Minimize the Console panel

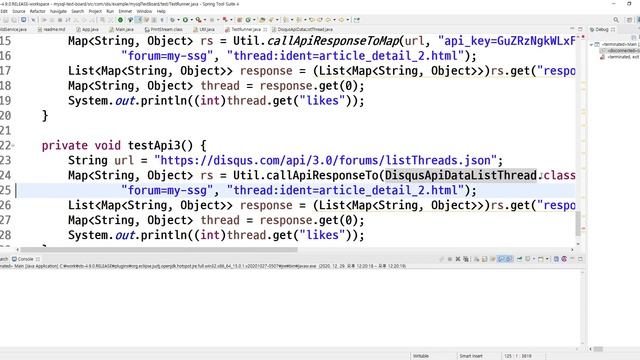coord(572,259)
